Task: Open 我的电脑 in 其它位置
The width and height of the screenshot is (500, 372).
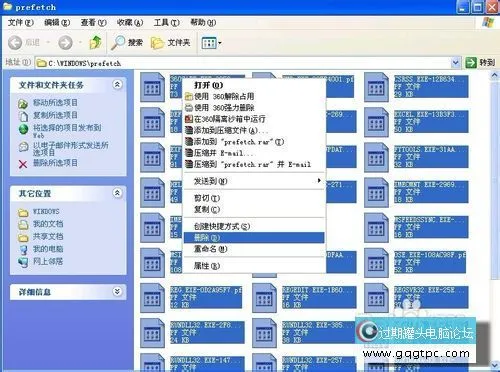Action: pos(48,249)
